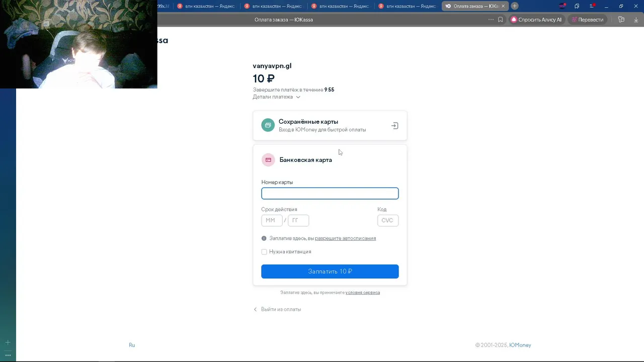The height and width of the screenshot is (362, 644).
Task: Click the green saved cards icon
Action: pyautogui.click(x=268, y=125)
